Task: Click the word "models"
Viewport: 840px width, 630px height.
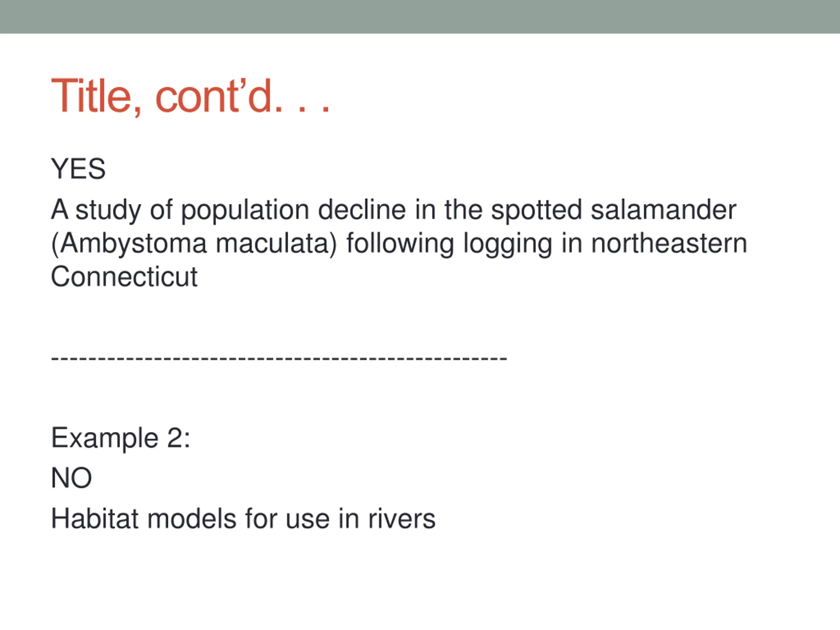Action: pyautogui.click(x=192, y=519)
